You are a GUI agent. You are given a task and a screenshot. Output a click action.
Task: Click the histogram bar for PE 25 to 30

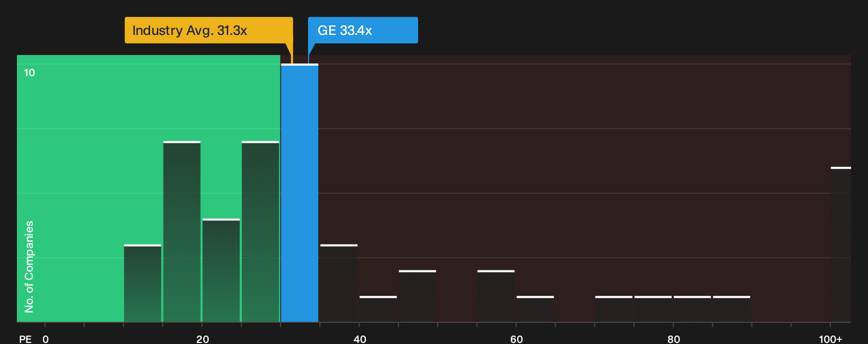(x=260, y=231)
